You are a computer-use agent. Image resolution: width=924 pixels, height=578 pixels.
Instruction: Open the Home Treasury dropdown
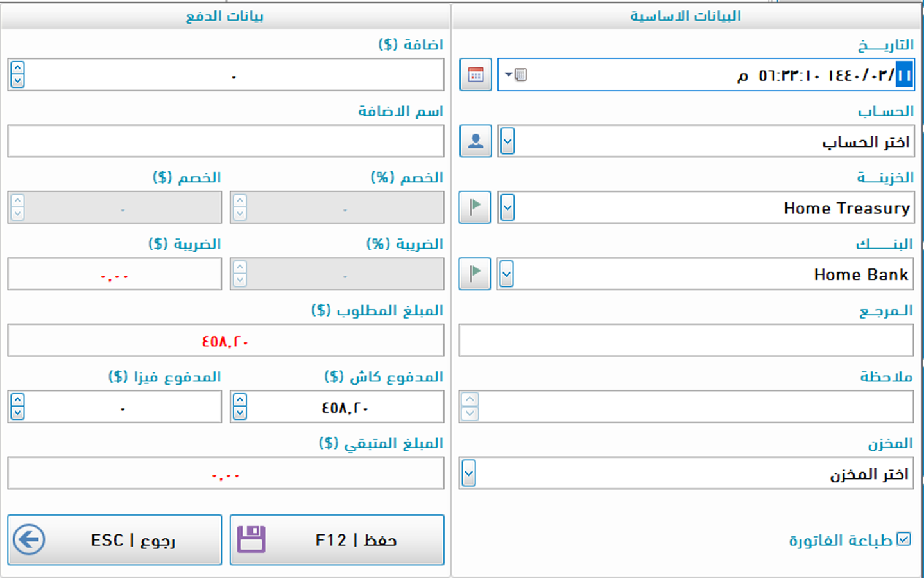[x=508, y=207]
